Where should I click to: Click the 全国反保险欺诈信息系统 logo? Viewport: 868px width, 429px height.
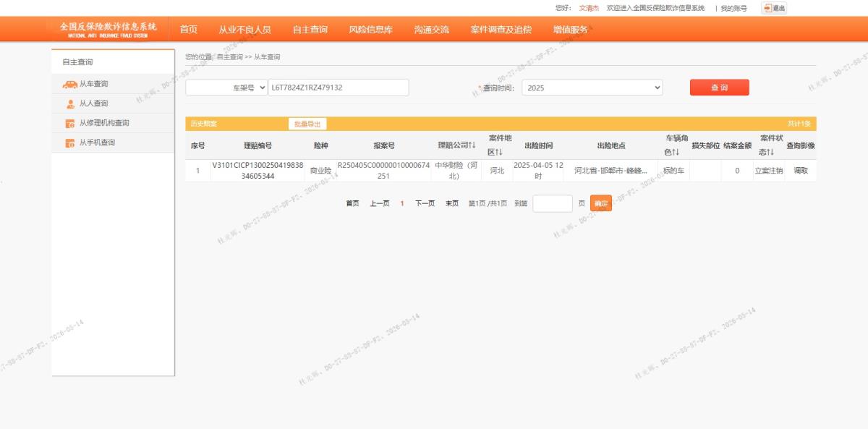[108, 29]
